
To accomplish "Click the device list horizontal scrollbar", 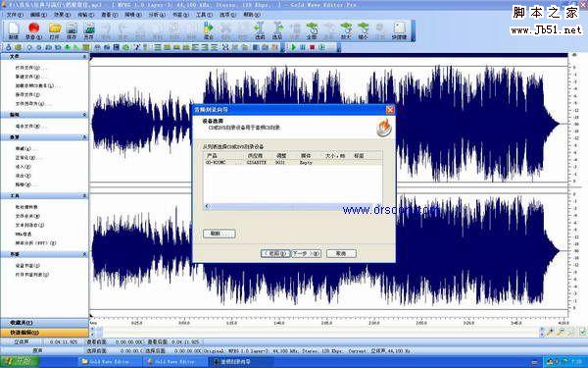I will tap(293, 206).
